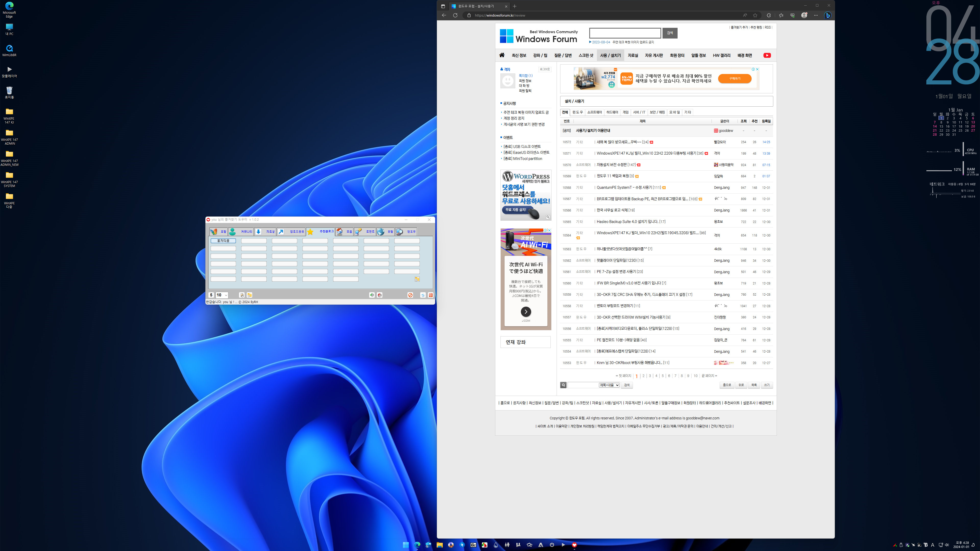
Task: Add this page to Edge favorites
Action: (x=755, y=15)
